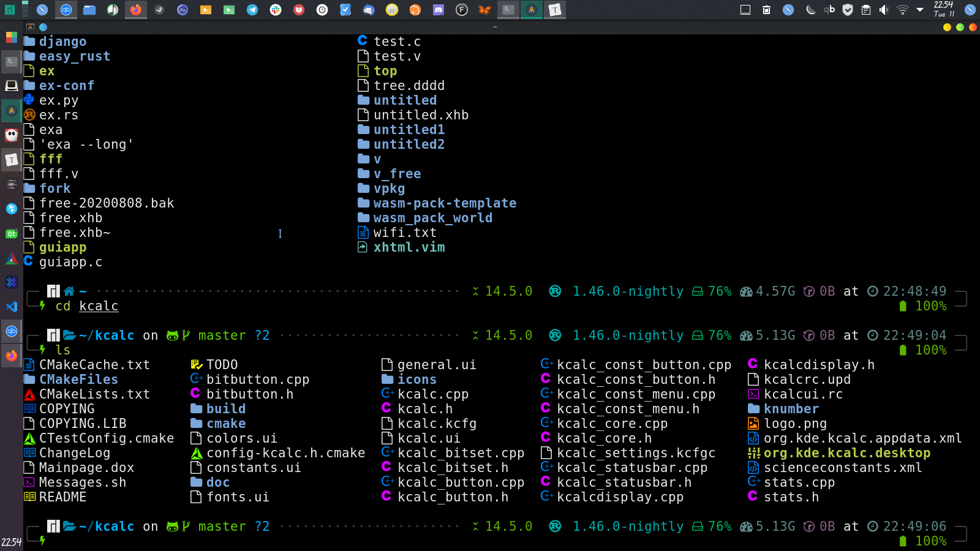Open the trash icon in system tray

tap(766, 10)
